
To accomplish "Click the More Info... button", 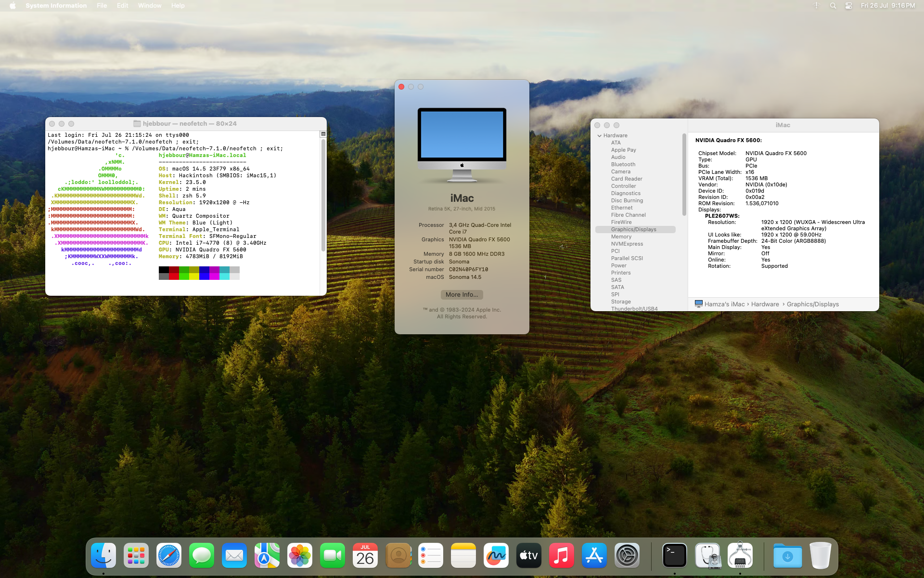I will point(462,295).
